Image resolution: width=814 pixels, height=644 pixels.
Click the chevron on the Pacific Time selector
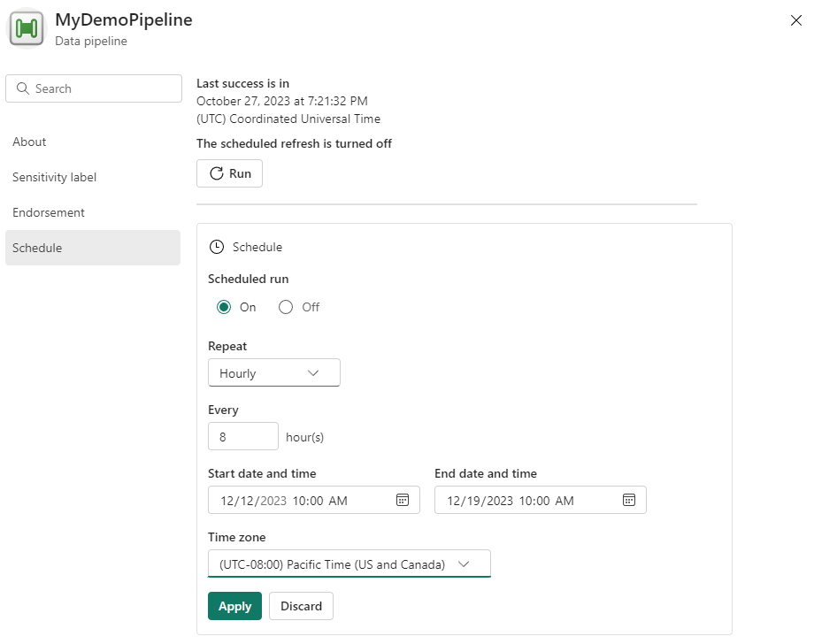click(x=464, y=564)
